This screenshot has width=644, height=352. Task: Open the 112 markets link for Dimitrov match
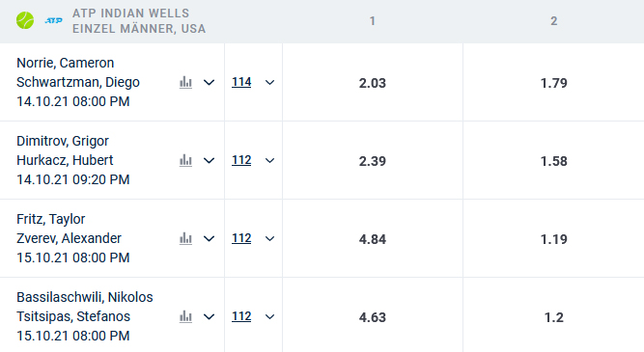241,160
